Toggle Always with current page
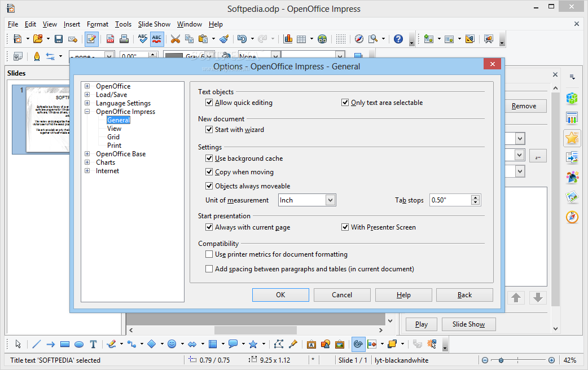 (209, 227)
